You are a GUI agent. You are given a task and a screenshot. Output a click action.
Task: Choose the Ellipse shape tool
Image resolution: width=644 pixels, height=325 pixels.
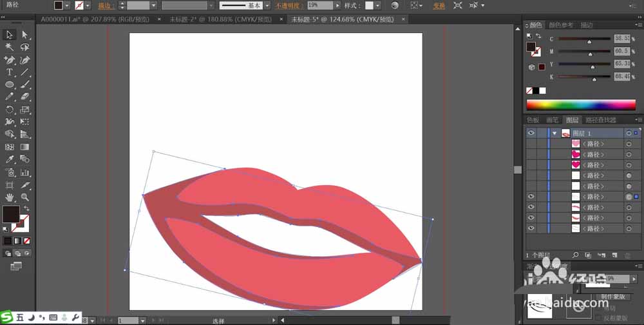(10, 84)
